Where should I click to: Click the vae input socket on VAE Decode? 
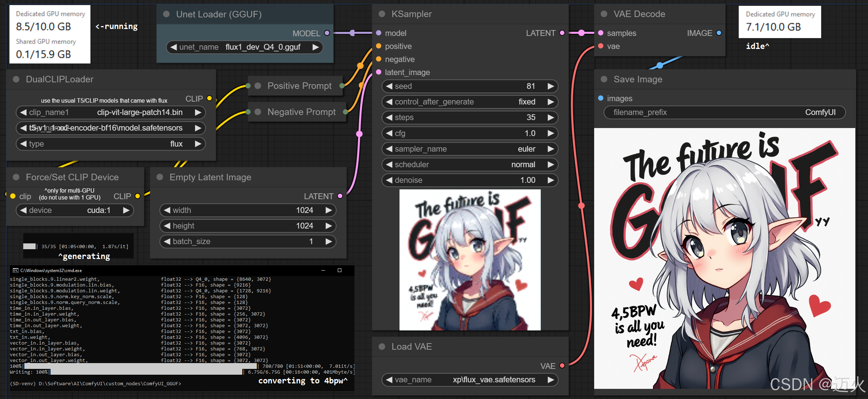pyautogui.click(x=601, y=46)
